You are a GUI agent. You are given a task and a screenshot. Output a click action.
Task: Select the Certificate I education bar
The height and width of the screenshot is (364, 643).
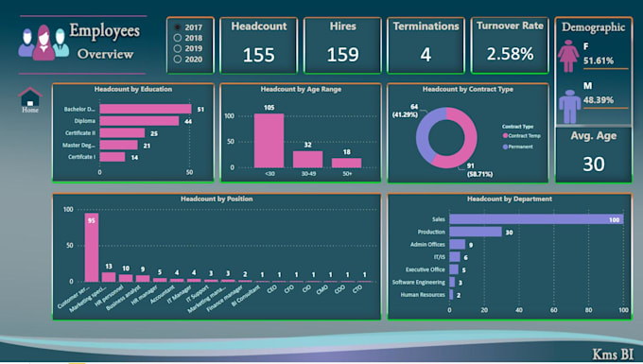tap(113, 157)
